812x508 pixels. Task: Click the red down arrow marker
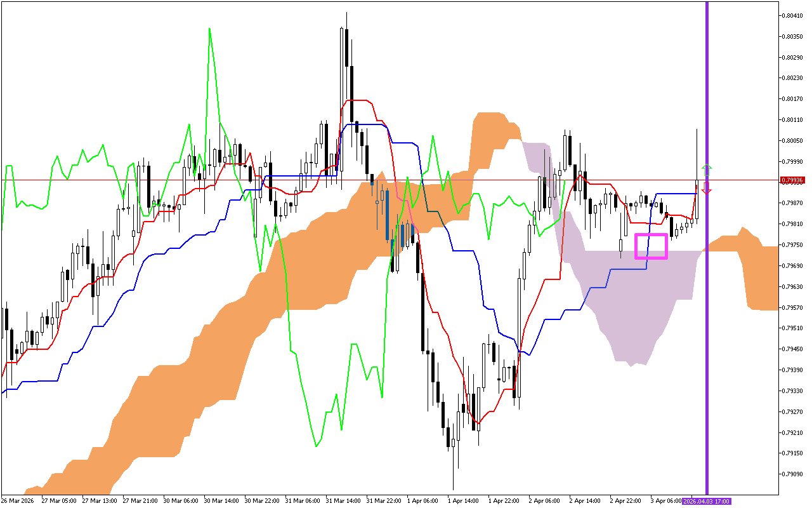click(x=707, y=189)
